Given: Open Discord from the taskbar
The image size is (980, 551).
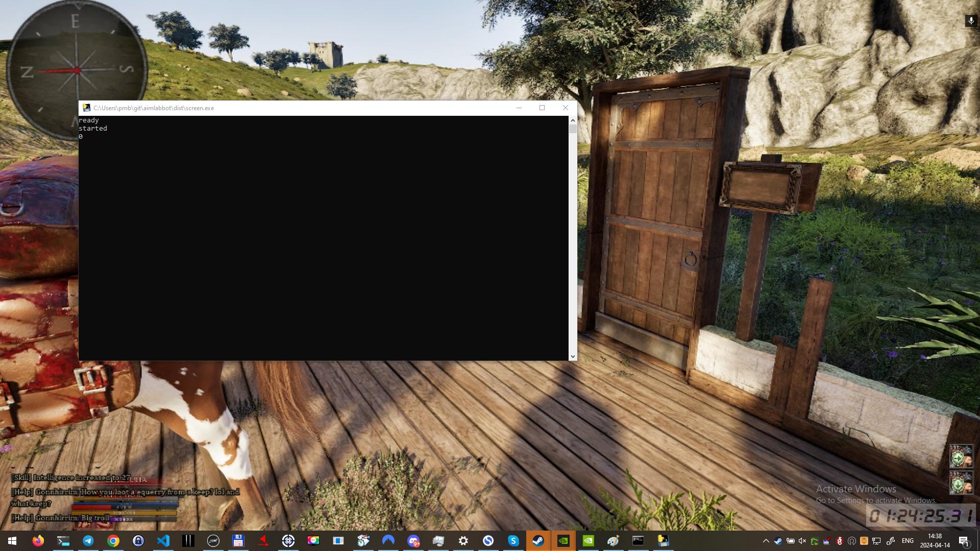Looking at the screenshot, I should pos(413,541).
